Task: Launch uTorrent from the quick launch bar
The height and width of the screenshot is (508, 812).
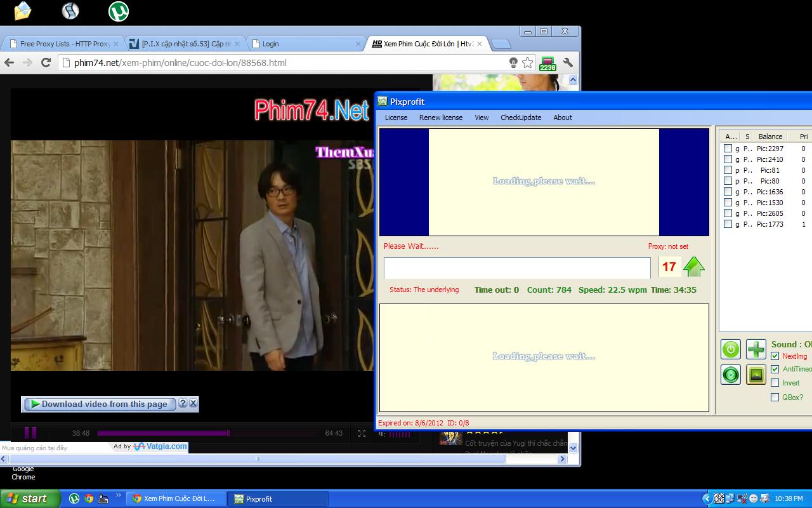Action: pyautogui.click(x=74, y=498)
